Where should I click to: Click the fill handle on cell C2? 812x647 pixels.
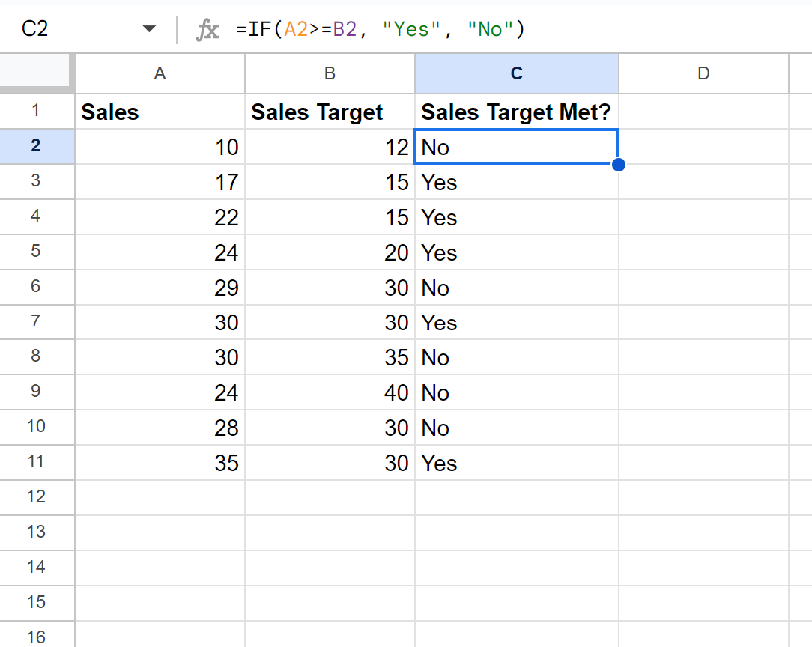coord(618,165)
